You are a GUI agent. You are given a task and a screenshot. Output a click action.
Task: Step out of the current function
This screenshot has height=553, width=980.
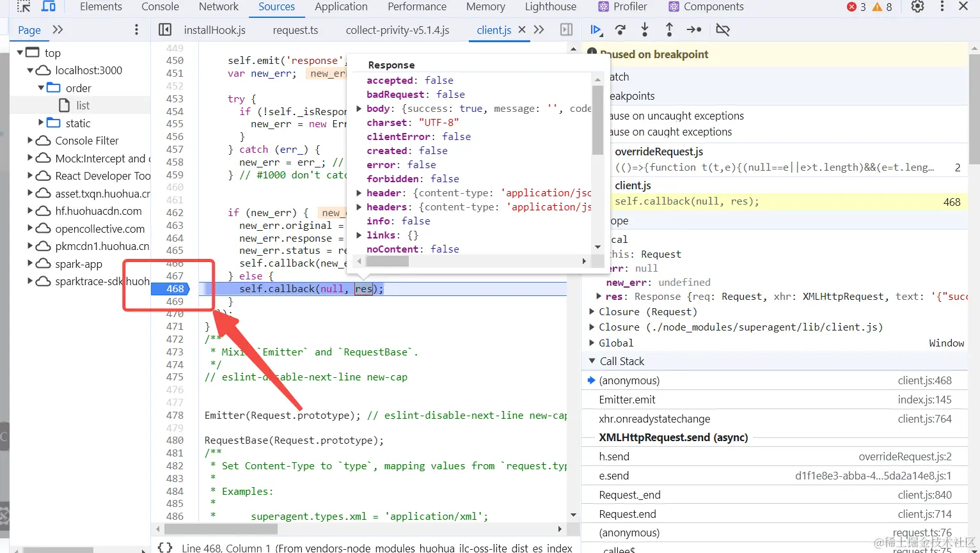pos(669,30)
